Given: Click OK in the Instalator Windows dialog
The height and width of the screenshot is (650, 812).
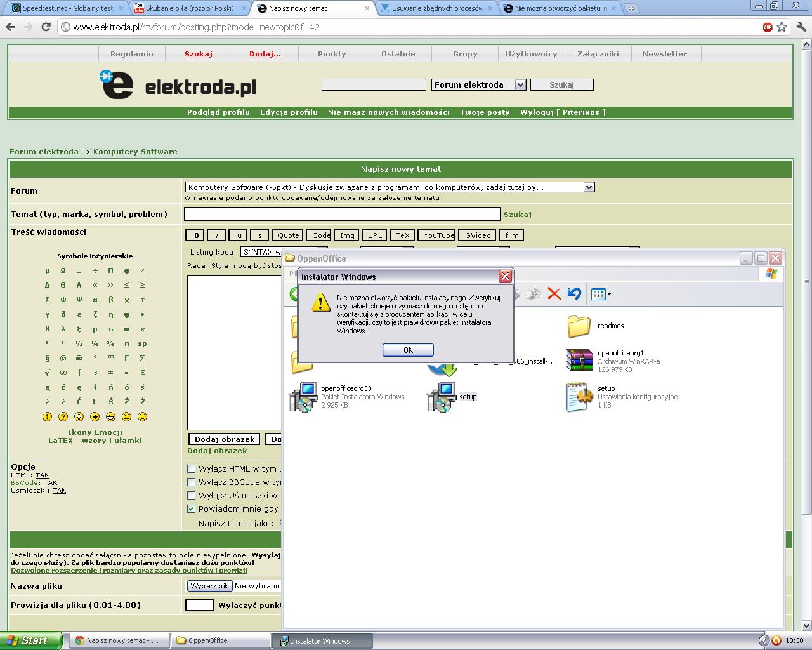Looking at the screenshot, I should pyautogui.click(x=408, y=350).
